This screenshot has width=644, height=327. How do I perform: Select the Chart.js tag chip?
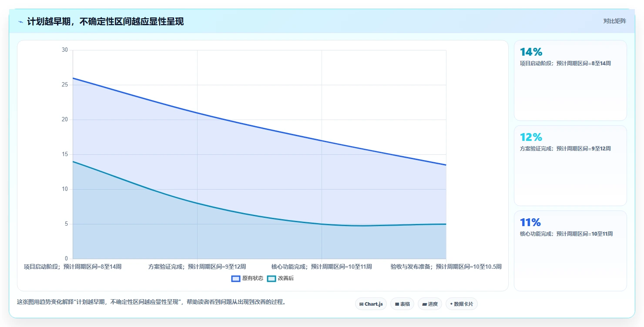pos(371,304)
